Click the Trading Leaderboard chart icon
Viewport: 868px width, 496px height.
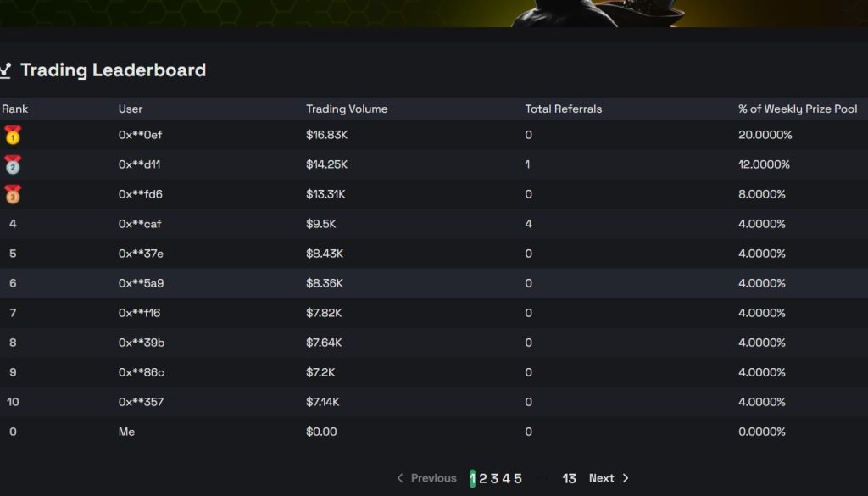[x=5, y=70]
